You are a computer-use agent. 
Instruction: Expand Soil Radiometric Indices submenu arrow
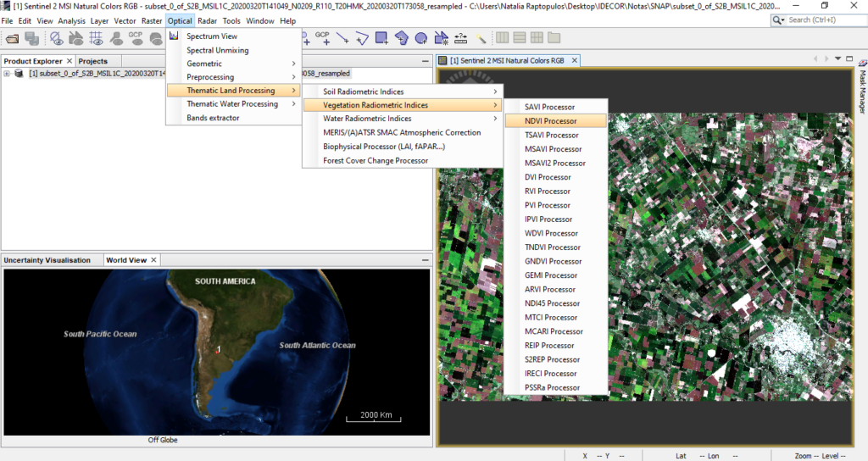click(x=495, y=92)
